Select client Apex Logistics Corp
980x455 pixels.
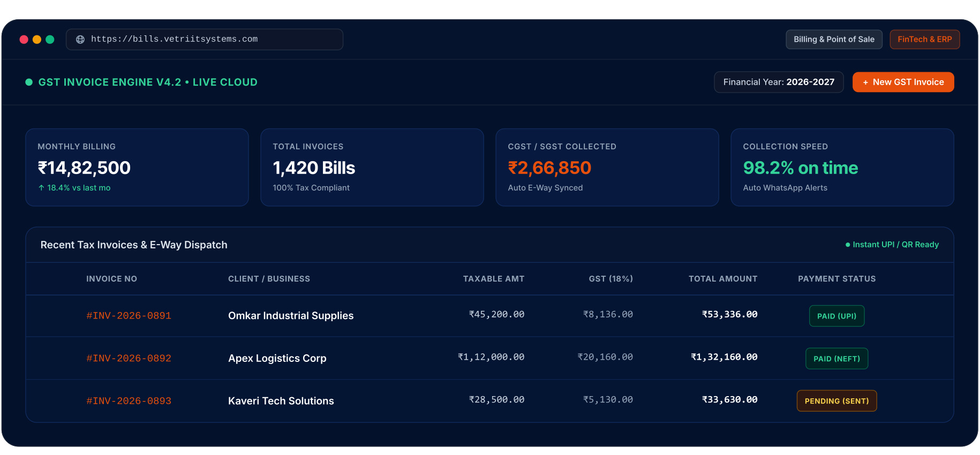277,359
